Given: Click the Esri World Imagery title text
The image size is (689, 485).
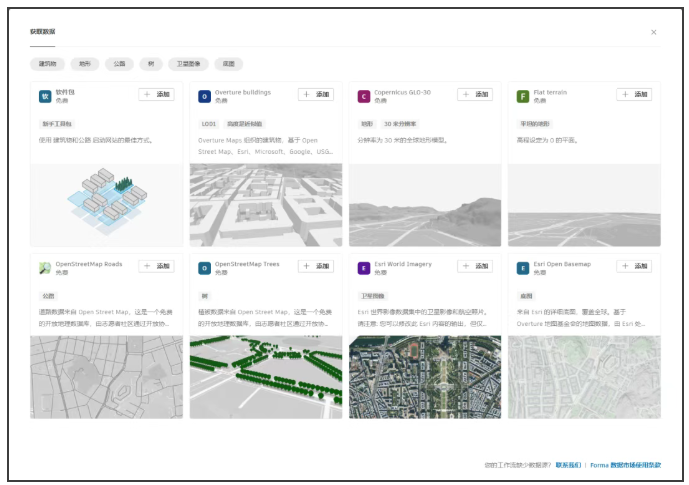Looking at the screenshot, I should 403,264.
